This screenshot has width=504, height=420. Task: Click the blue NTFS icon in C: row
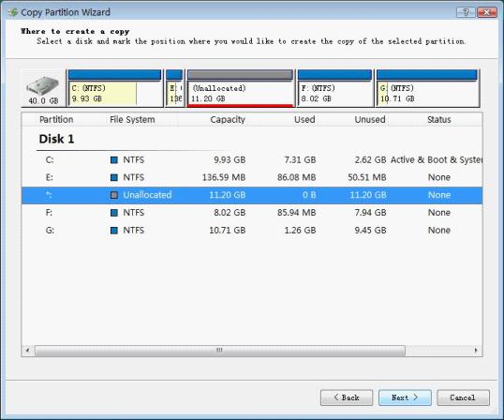click(x=114, y=159)
